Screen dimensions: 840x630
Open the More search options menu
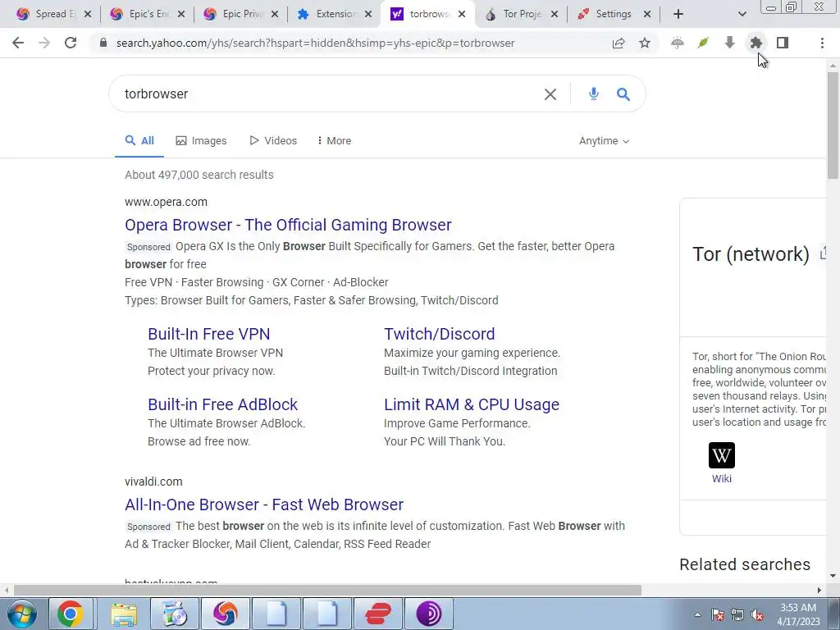(334, 141)
